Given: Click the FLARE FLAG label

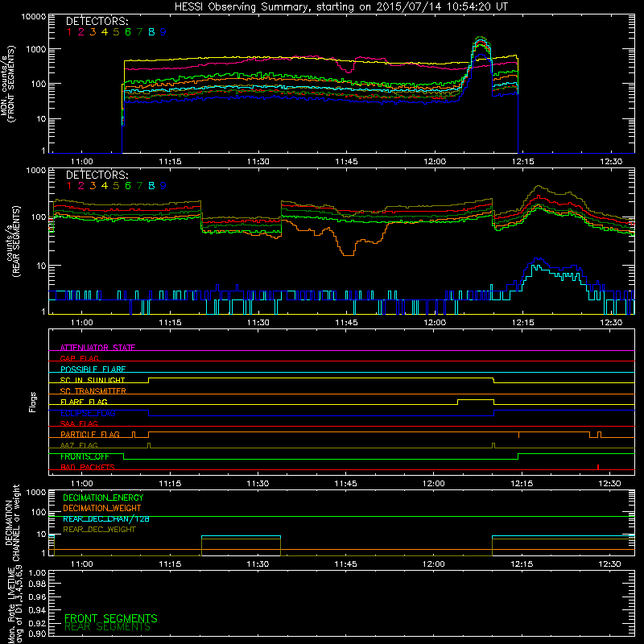Looking at the screenshot, I should point(84,402).
